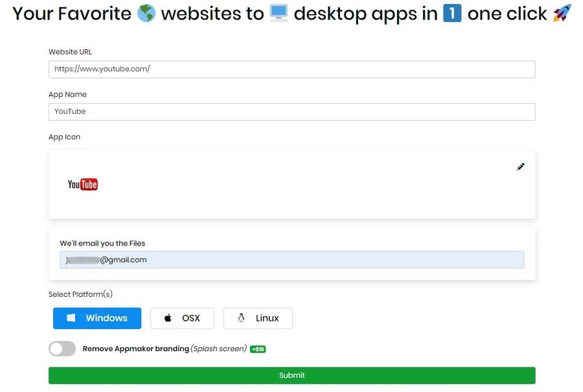Screen dimensions: 583x392
Task: Focus the Website URL input field
Action: (292, 69)
